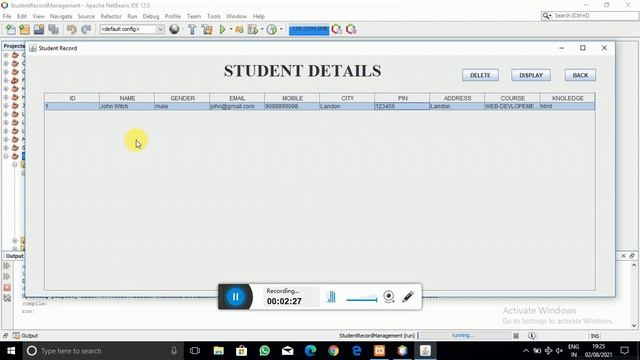Click the Windows Start button
Image resolution: width=640 pixels, height=360 pixels.
(x=11, y=351)
